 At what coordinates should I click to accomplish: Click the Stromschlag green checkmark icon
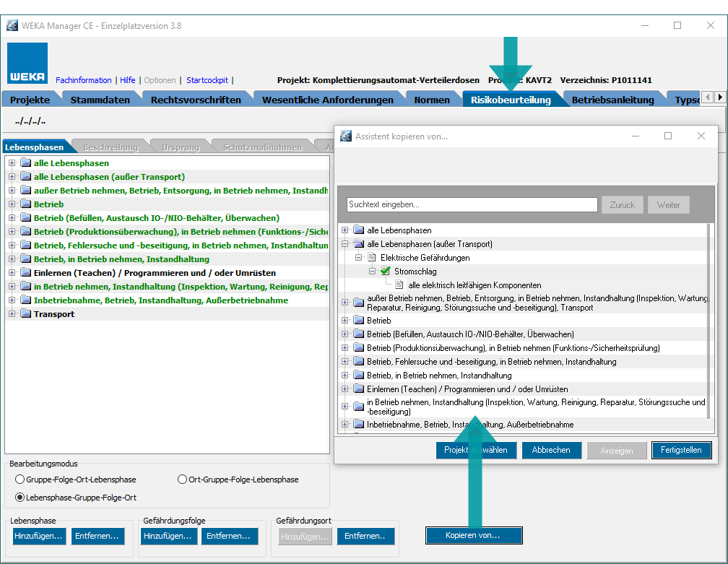pos(386,272)
